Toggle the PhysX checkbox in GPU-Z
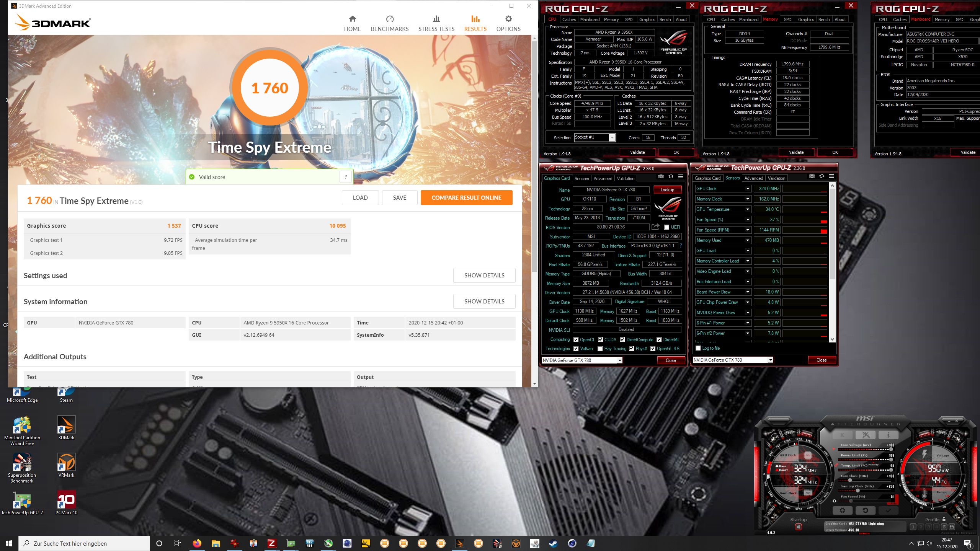 632,348
